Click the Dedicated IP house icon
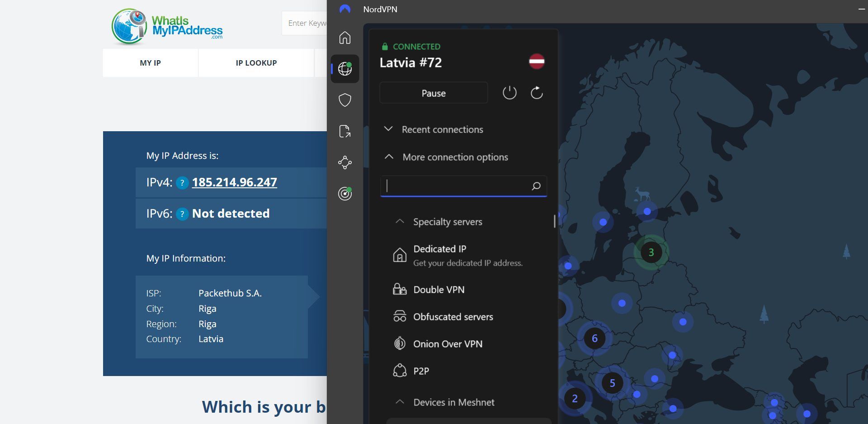868x424 pixels. (x=400, y=255)
